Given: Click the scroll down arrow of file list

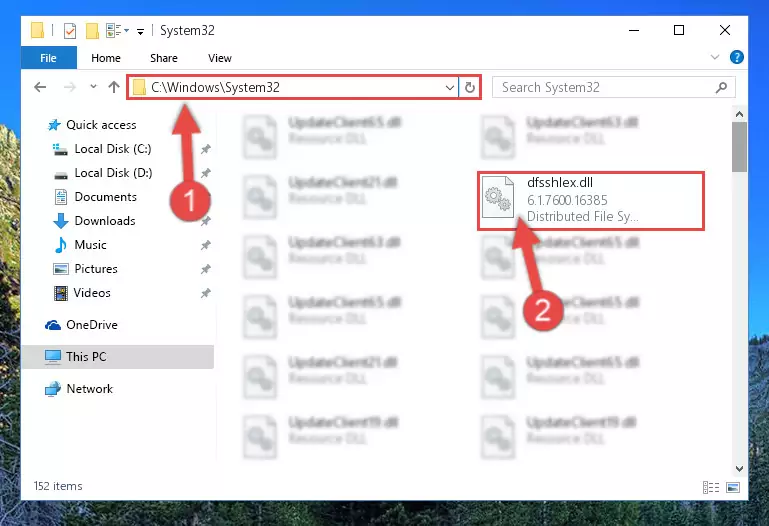Looking at the screenshot, I should [739, 469].
